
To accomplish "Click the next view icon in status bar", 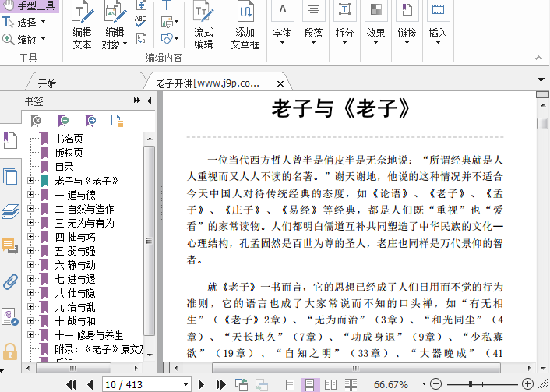I will click(x=262, y=385).
